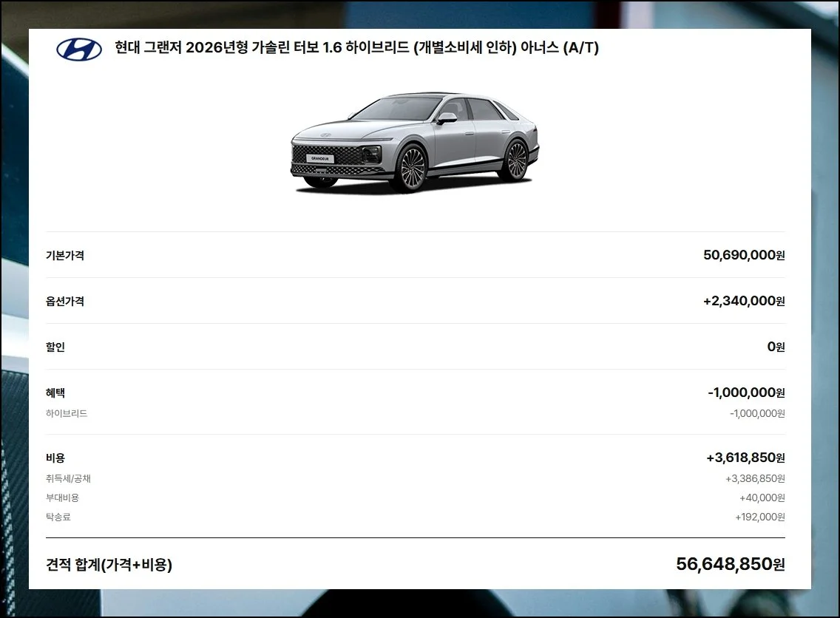Select the 탁송료 delivery fee label
840x618 pixels.
[58, 517]
